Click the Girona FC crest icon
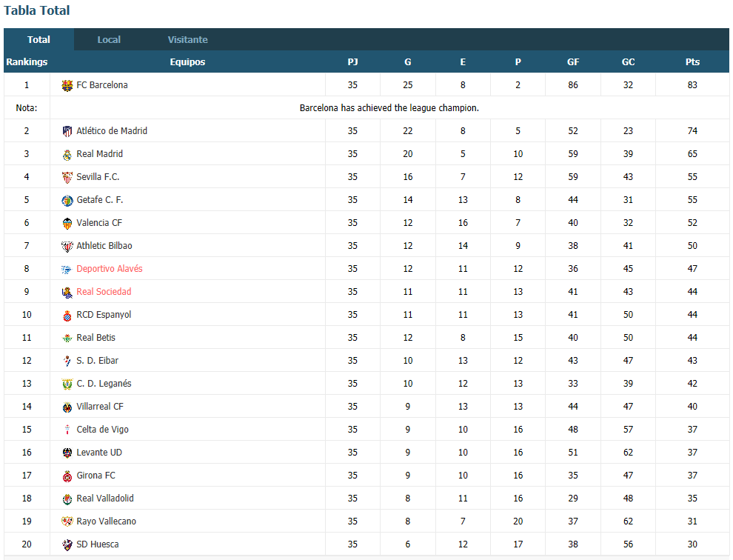Image resolution: width=733 pixels, height=560 pixels. [67, 476]
